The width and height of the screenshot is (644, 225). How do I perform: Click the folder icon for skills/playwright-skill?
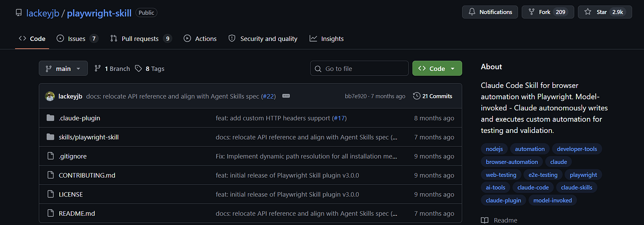(51, 137)
